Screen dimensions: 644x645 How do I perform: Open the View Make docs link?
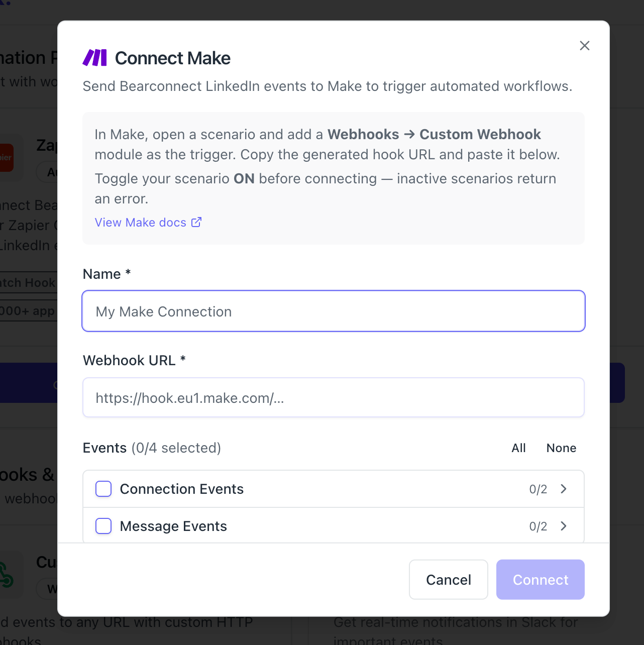(x=141, y=223)
